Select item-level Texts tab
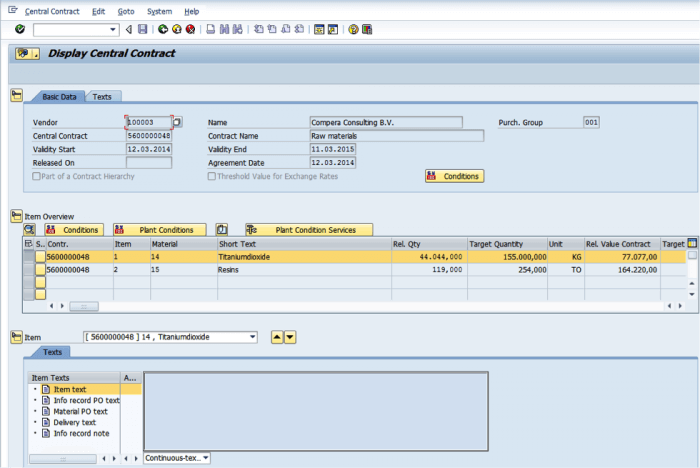The height and width of the screenshot is (468, 700). (x=52, y=352)
